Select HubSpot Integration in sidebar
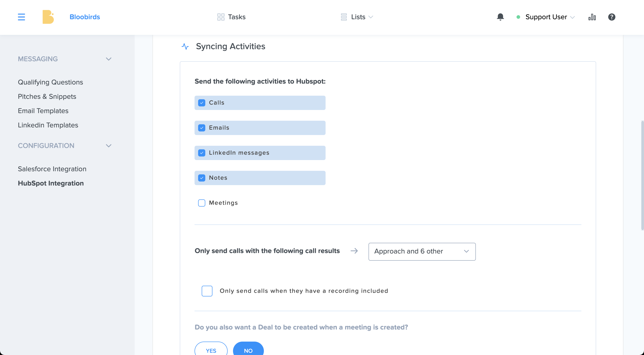The width and height of the screenshot is (644, 355). [51, 183]
